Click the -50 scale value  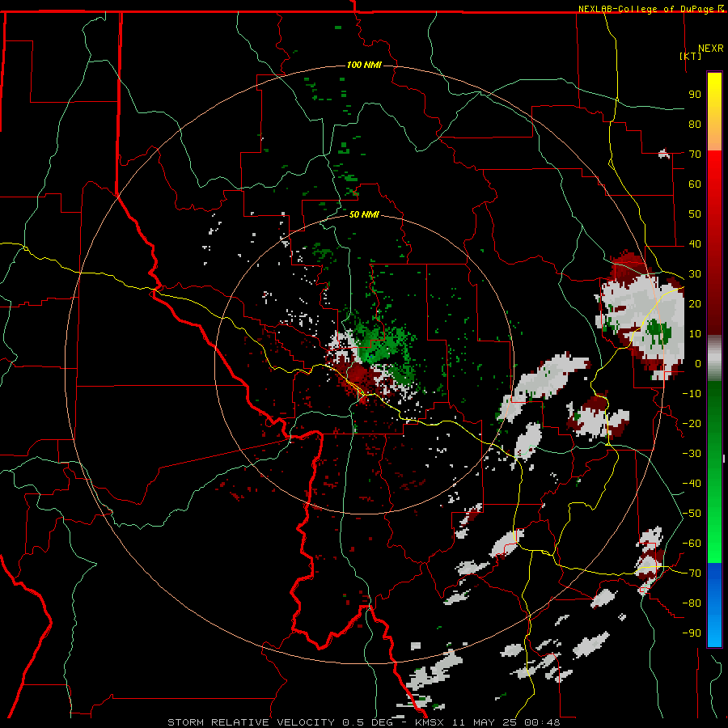pos(692,514)
